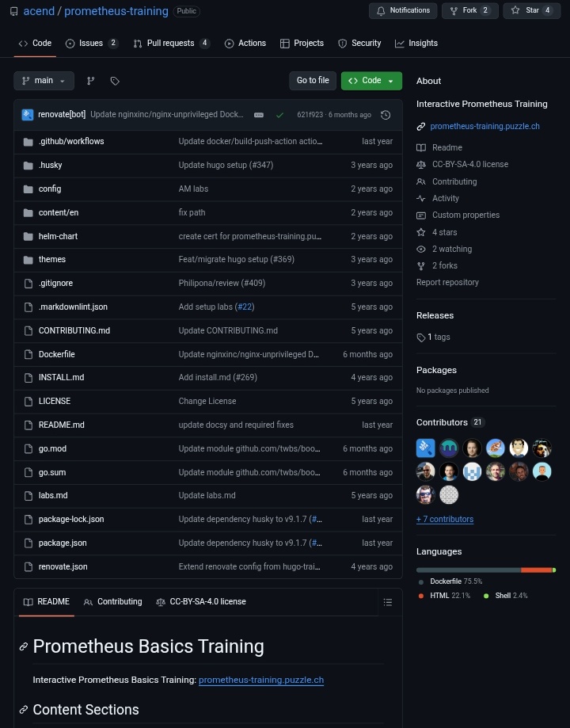Open prometheus-training.puzzle.ch link in README
This screenshot has height=728, width=570.
click(x=261, y=680)
